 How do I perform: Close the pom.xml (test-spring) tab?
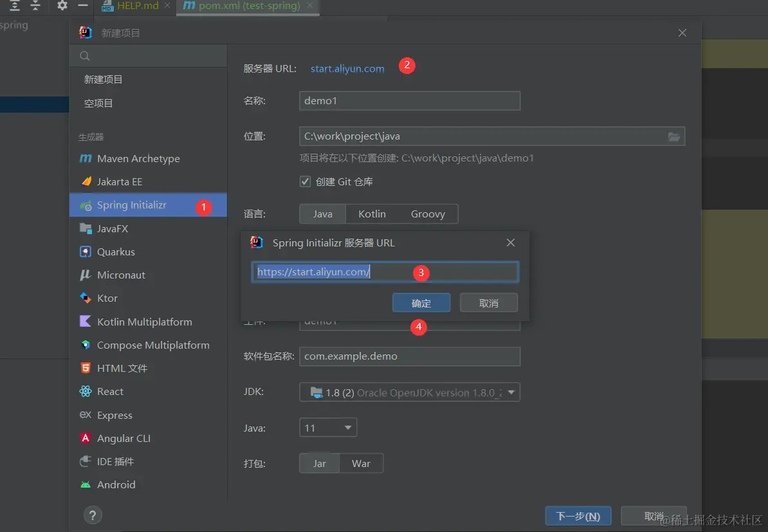[x=309, y=5]
